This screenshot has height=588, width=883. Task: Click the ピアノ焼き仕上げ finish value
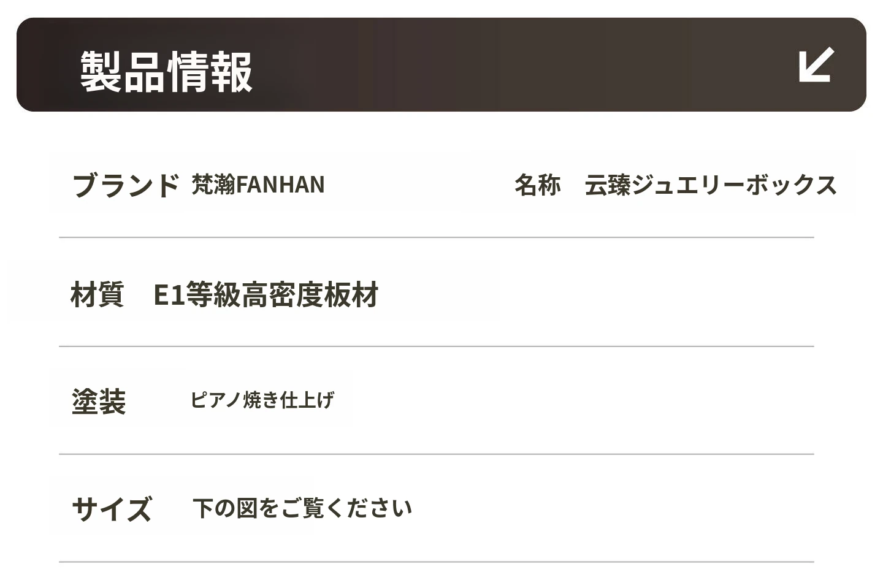[262, 400]
